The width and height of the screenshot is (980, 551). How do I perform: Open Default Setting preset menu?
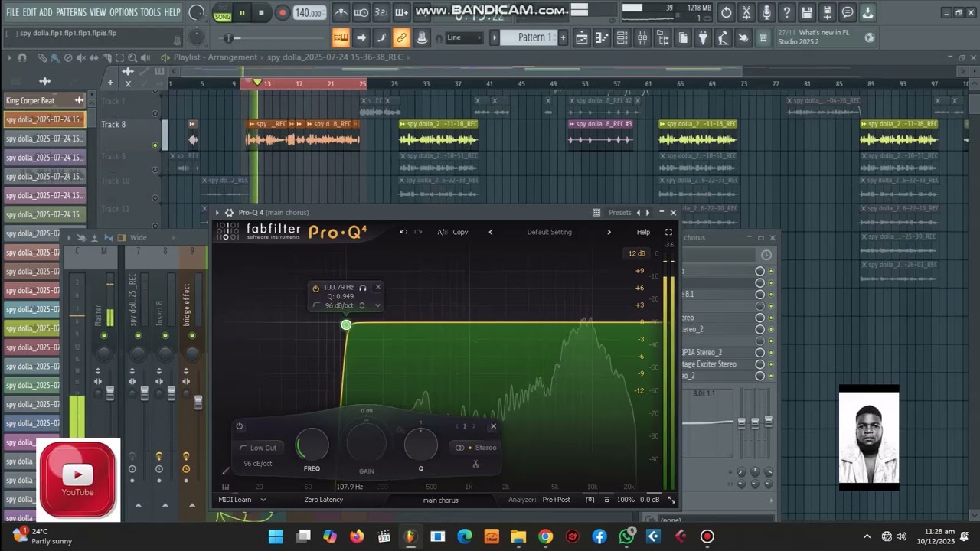pos(549,232)
